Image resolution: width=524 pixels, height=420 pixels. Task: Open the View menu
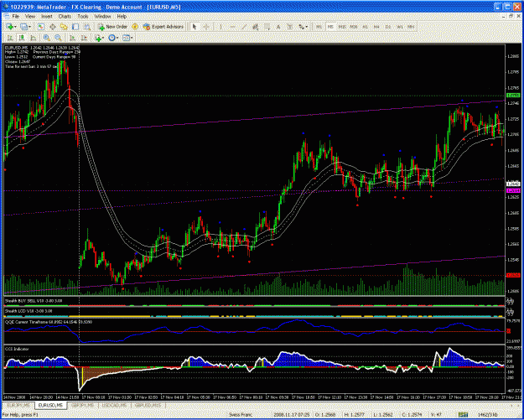click(x=30, y=16)
